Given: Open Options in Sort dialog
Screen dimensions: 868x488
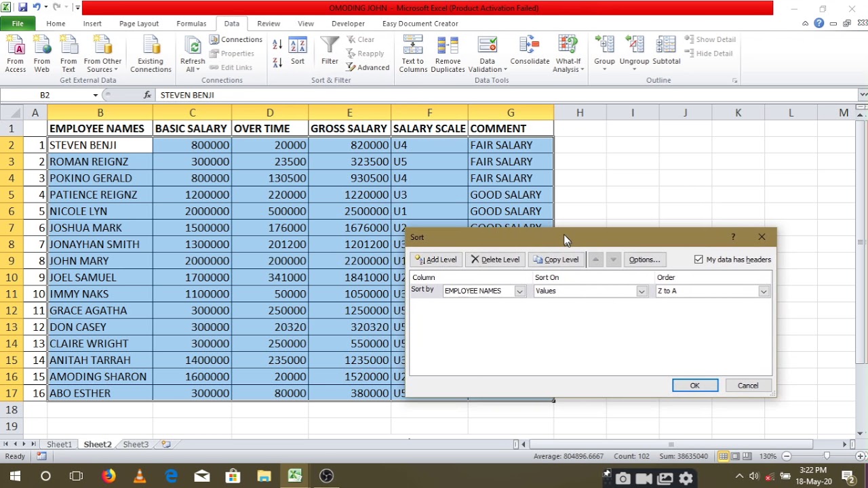Looking at the screenshot, I should (x=644, y=260).
